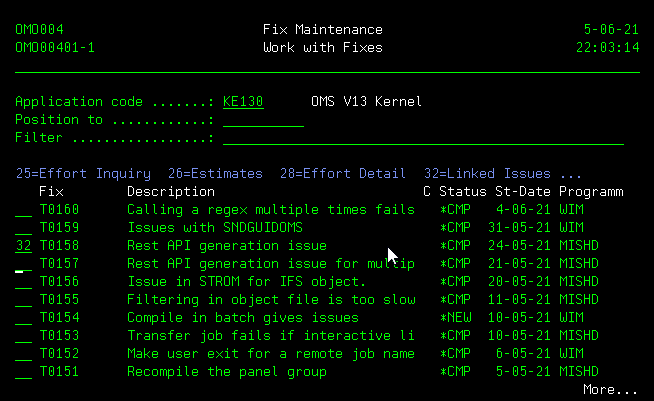Viewport: 654px width, 401px height.
Task: Select the option field for fix T0159
Action: tap(23, 228)
